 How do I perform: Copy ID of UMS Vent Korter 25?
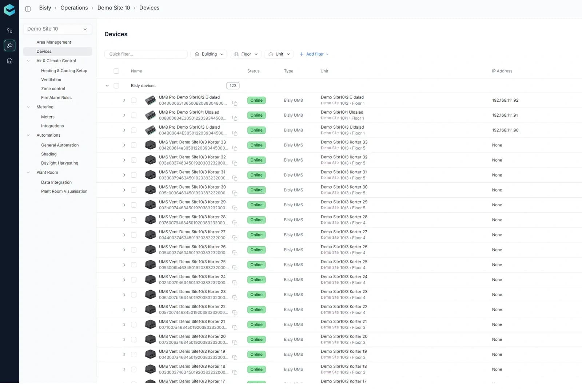tap(235, 268)
